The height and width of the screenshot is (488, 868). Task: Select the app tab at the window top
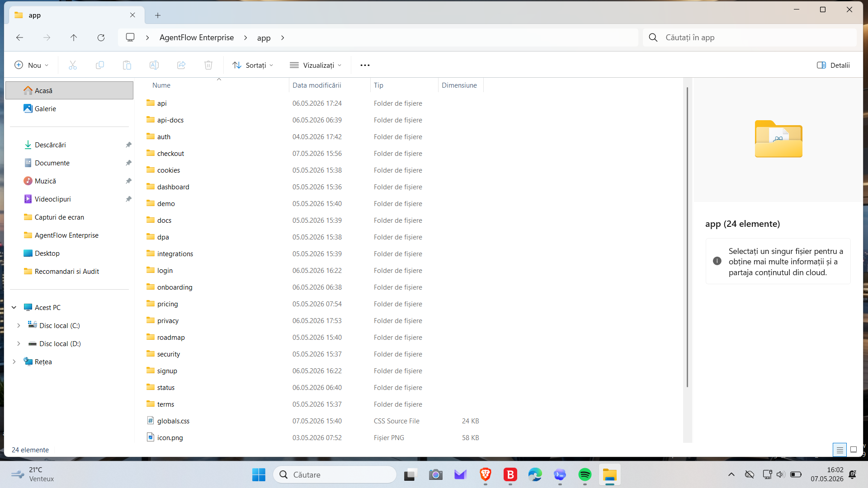(x=77, y=15)
